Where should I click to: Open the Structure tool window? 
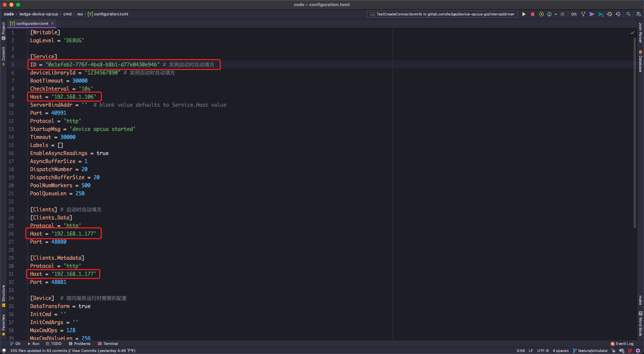coord(3,296)
